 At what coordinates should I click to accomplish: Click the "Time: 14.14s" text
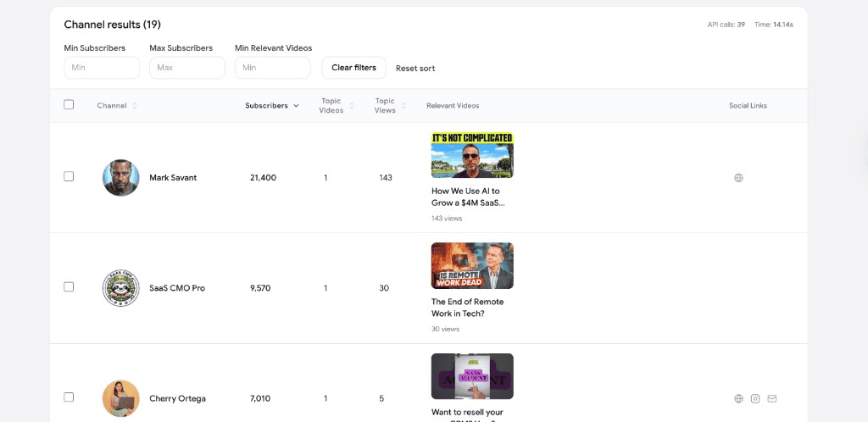[773, 25]
